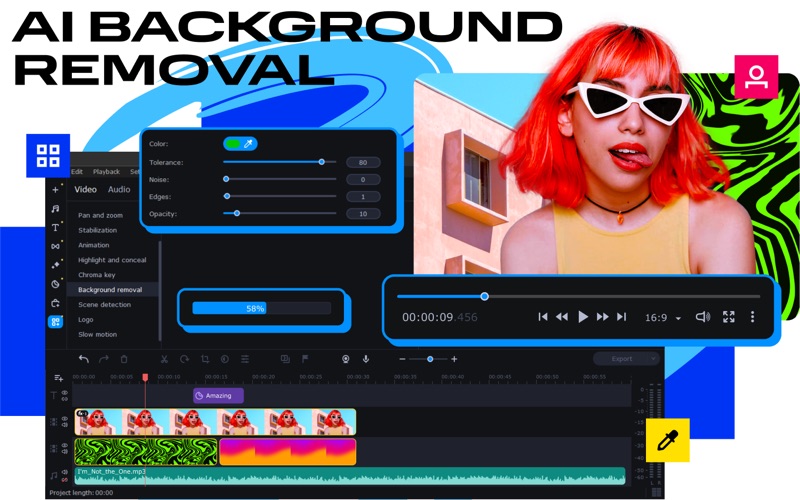
Task: Toggle visibility eye of the title track
Action: coord(65,394)
